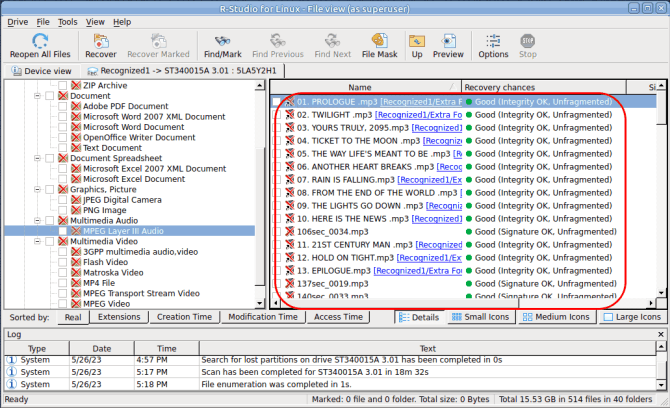Follow the Recognized1 link for 12. HOLD ON TIGHT

(429, 258)
